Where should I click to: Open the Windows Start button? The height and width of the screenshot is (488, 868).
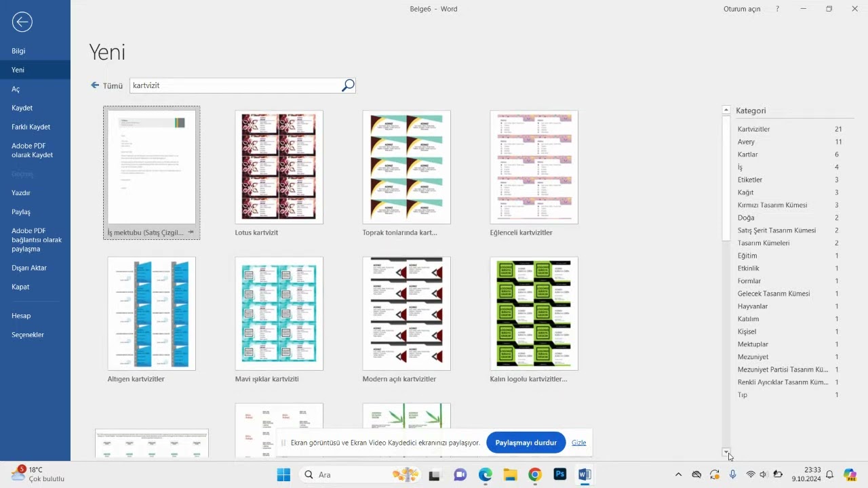283,474
